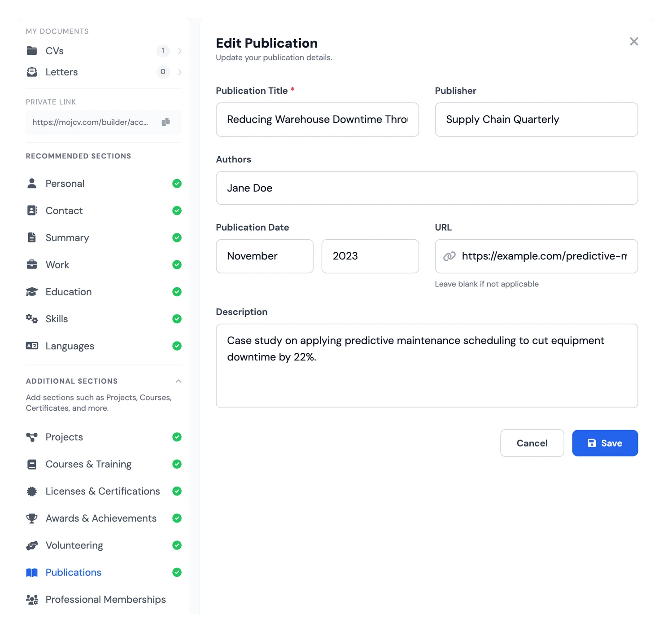Expand the CVs chevron arrow
The height and width of the screenshot is (632, 672).
(179, 51)
